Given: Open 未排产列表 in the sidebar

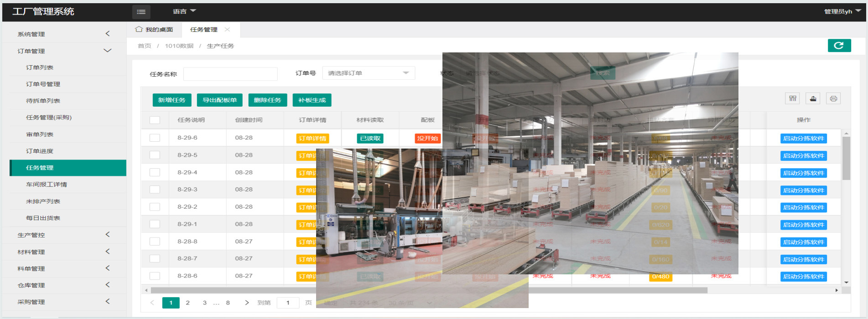Looking at the screenshot, I should pos(68,201).
